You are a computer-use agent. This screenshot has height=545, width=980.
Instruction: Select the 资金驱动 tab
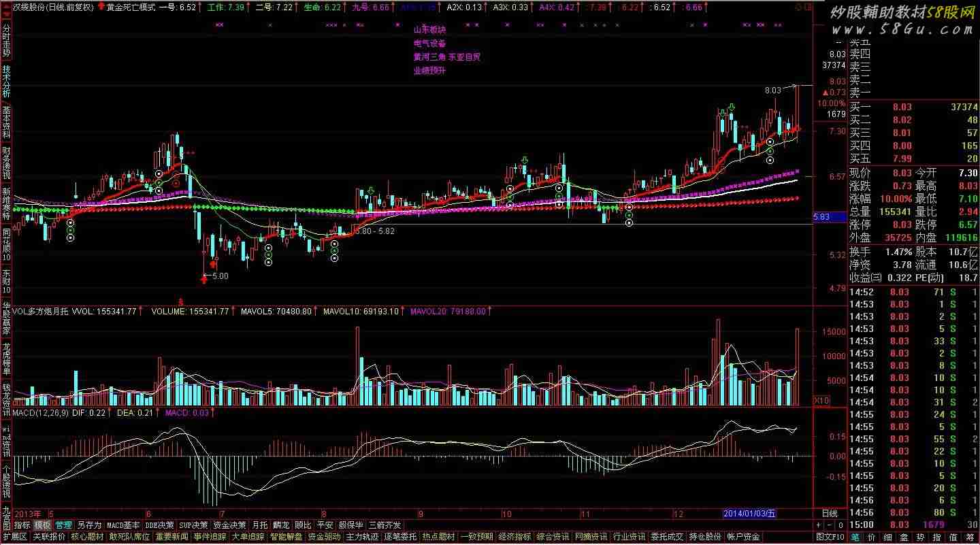click(324, 537)
